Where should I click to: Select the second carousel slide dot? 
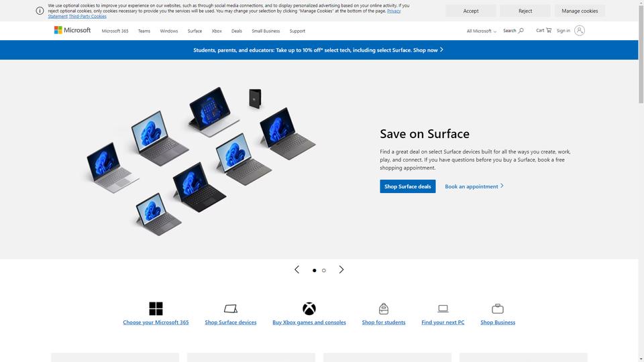pyautogui.click(x=323, y=270)
